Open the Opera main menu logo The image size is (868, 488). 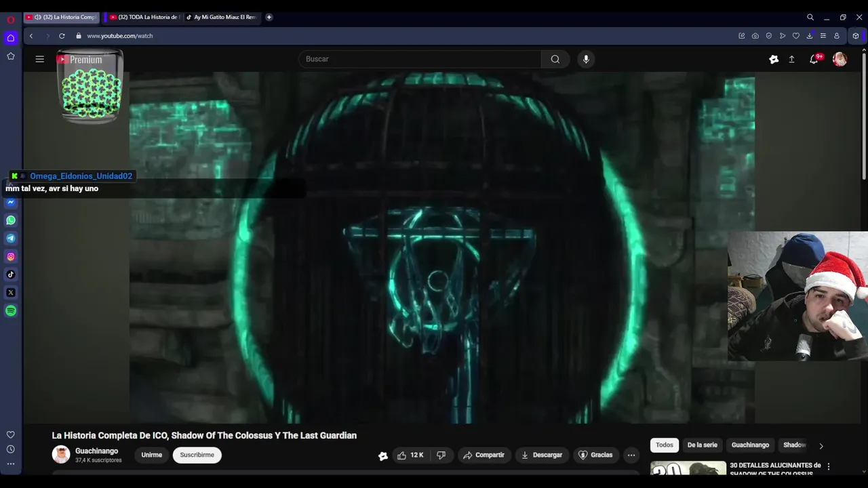pos(11,20)
